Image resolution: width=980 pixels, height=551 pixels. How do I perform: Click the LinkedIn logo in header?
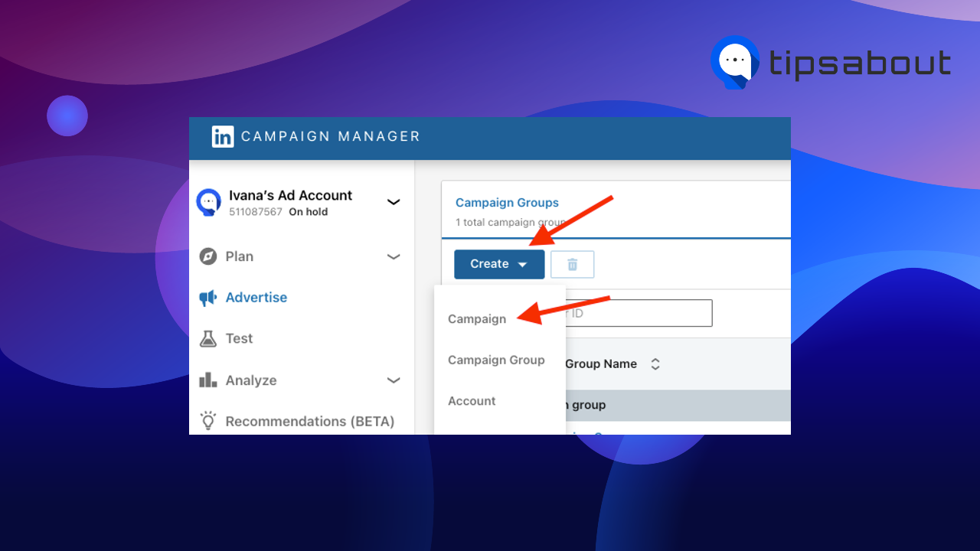223,137
